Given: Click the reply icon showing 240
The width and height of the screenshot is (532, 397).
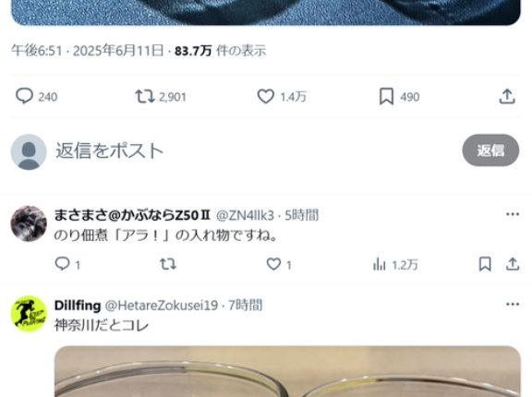Looking at the screenshot, I should click(24, 96).
